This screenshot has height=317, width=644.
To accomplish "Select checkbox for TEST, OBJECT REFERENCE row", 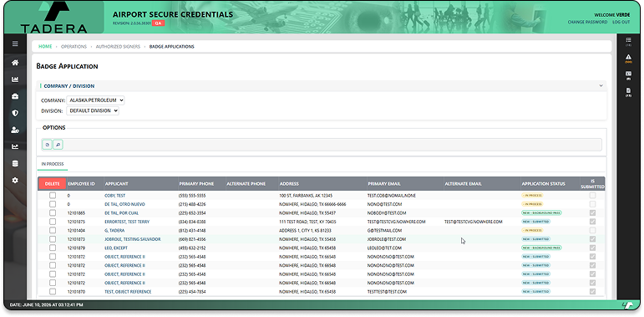I will tap(53, 292).
